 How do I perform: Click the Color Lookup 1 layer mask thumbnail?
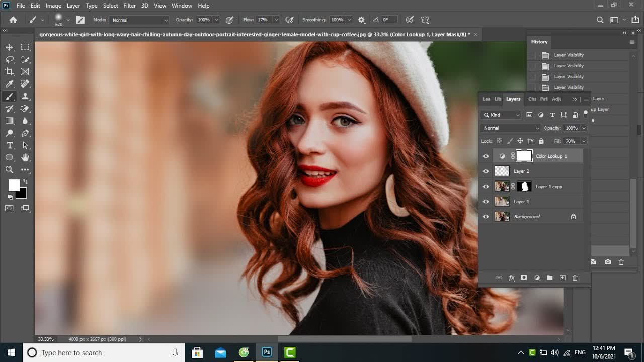(x=524, y=156)
